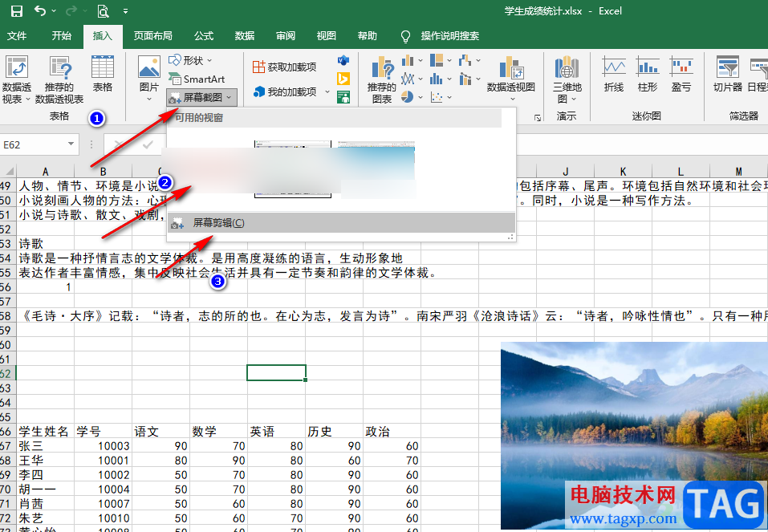Click the Select All corner triangle

pos(9,172)
